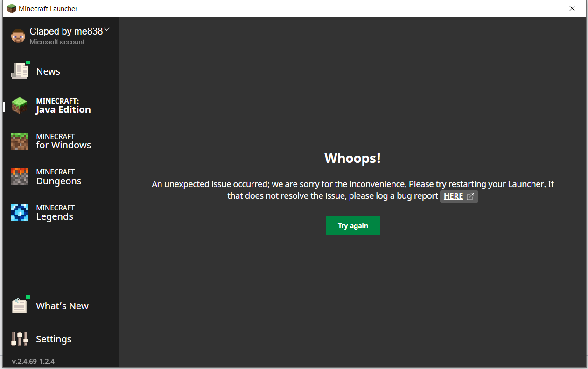Click the Whoops! error heading
Screen dimensions: 588x369
353,158
